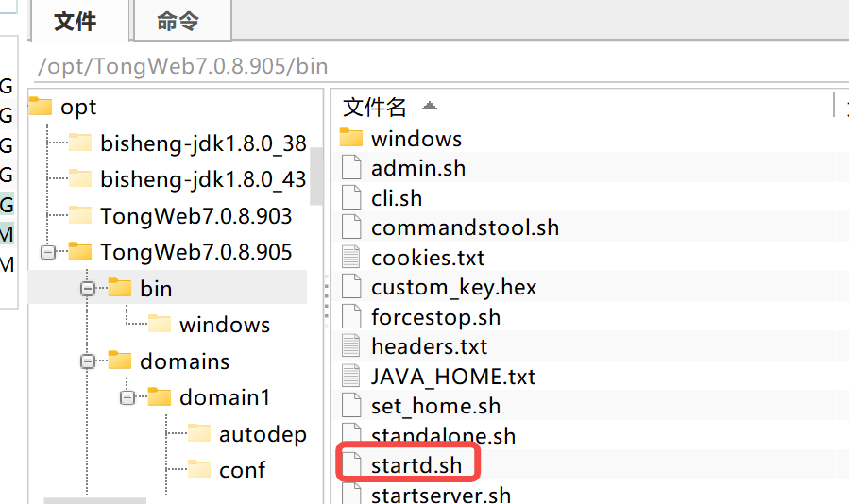Select the domain1 folder icon in tree

pos(160,396)
